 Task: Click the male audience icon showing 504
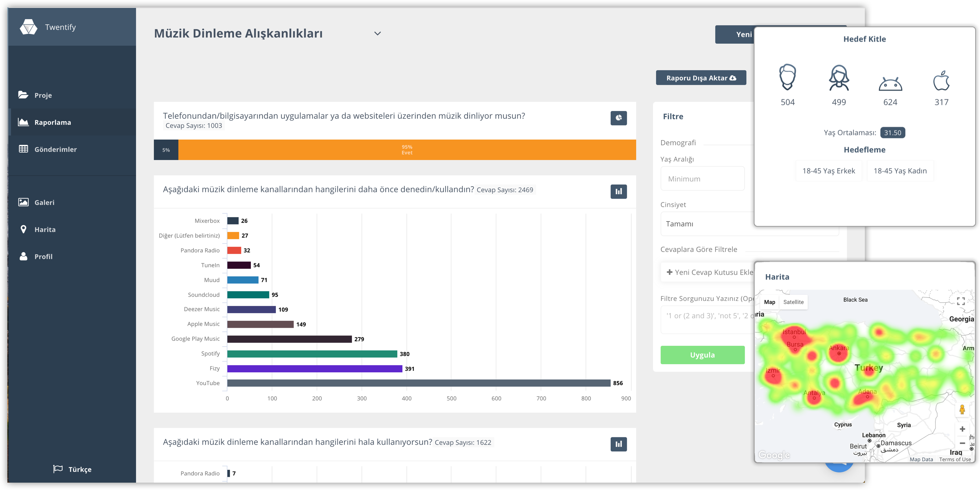(788, 77)
